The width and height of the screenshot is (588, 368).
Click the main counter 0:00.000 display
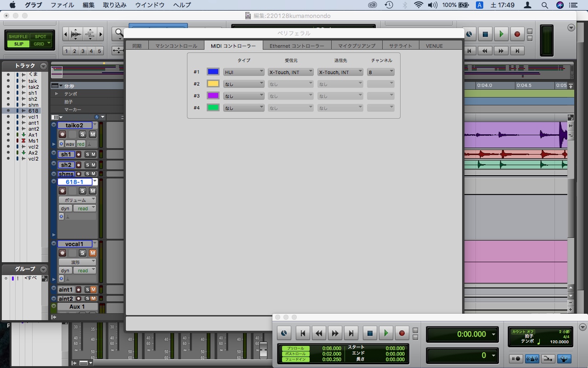pyautogui.click(x=462, y=334)
